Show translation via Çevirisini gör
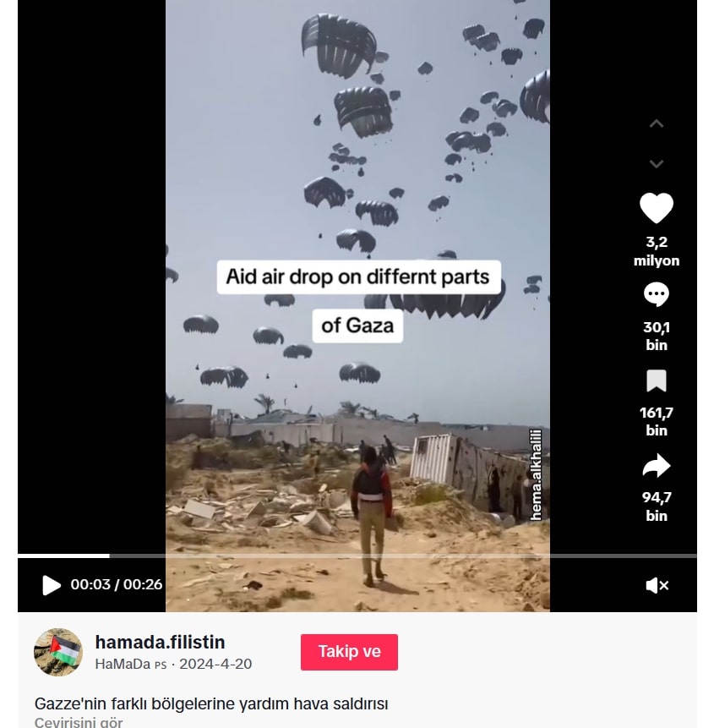The width and height of the screenshot is (714, 728). pyautogui.click(x=79, y=722)
